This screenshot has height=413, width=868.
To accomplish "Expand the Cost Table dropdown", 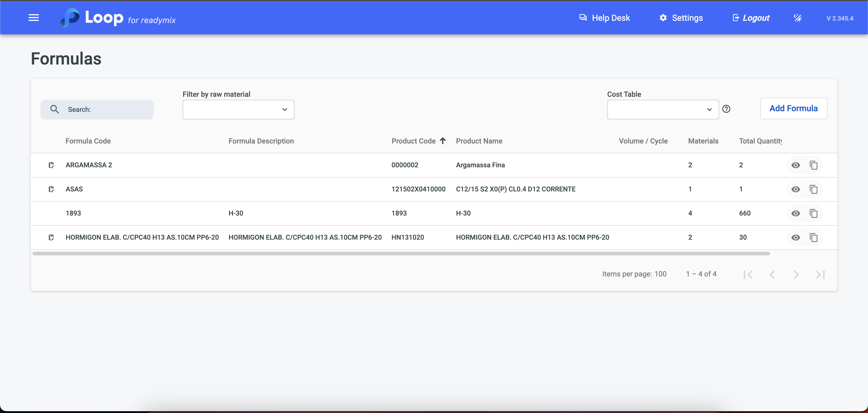I will 662,109.
